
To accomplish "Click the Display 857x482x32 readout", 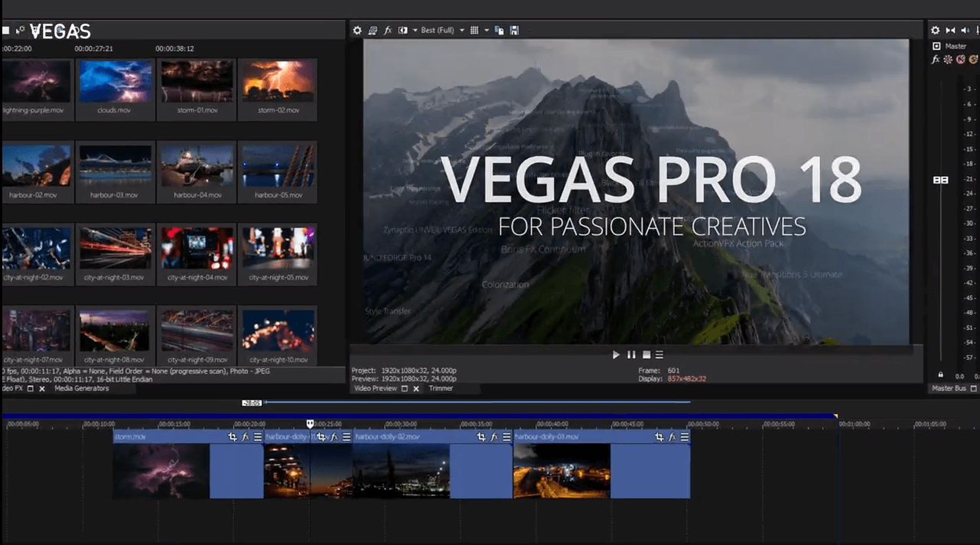I will pyautogui.click(x=672, y=379).
